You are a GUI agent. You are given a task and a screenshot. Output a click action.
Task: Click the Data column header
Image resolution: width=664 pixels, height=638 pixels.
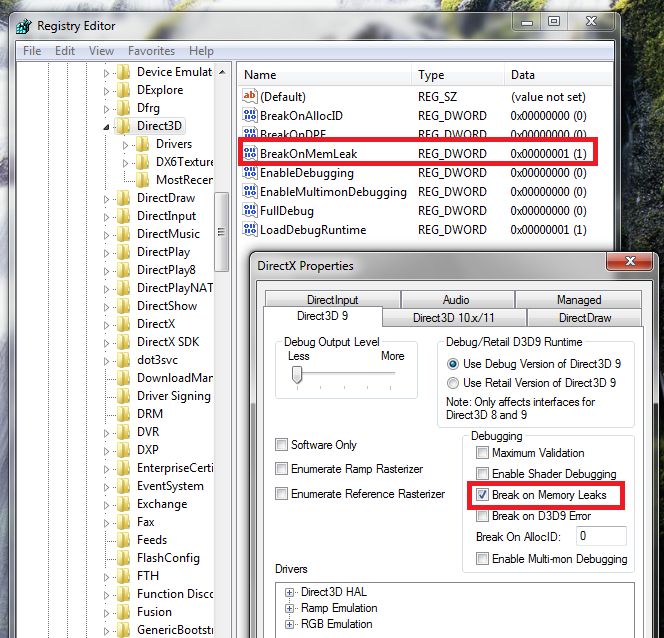pos(558,75)
